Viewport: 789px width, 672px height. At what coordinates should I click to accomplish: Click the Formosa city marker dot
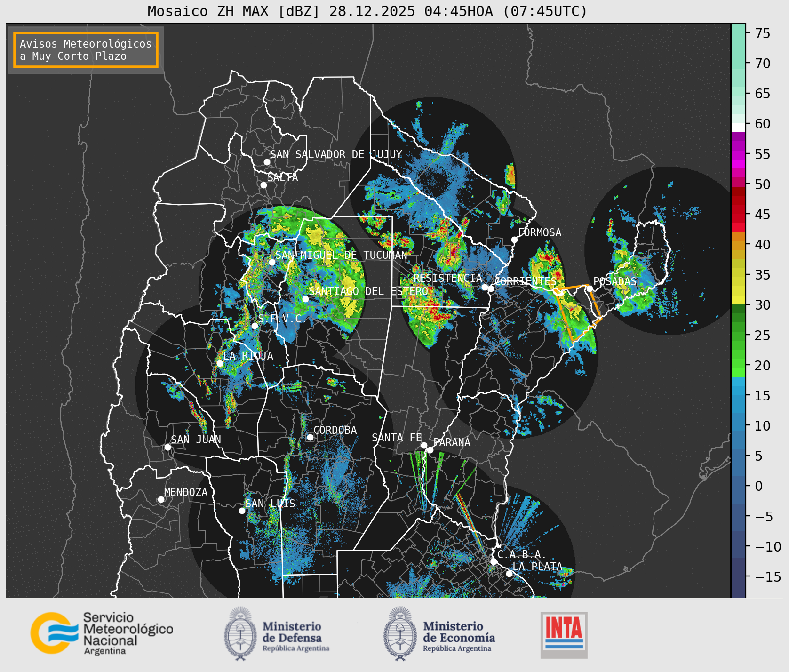pyautogui.click(x=515, y=240)
